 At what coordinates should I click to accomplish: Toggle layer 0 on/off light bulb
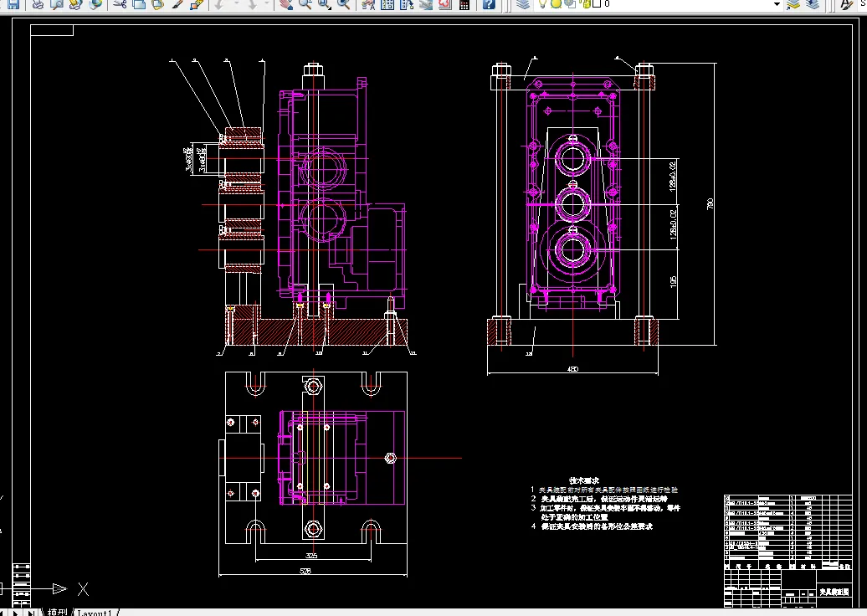(543, 4)
